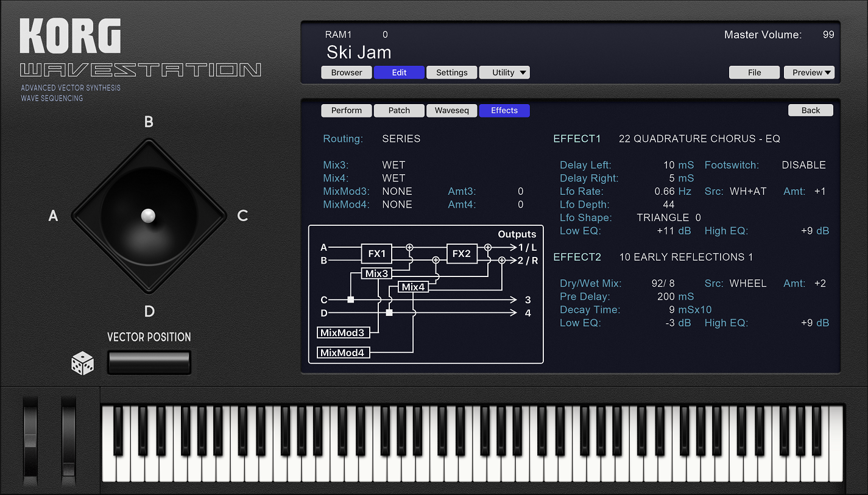Click the vector joystick ball

[x=148, y=216]
